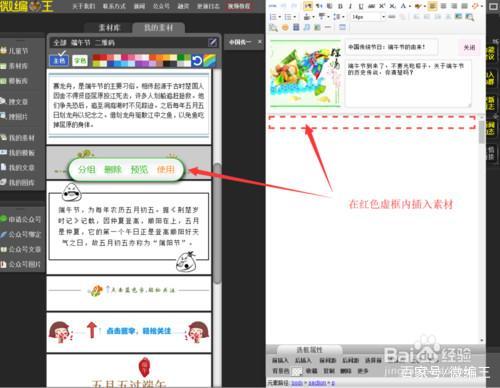Click the superscript icon in toolbar

(382, 6)
